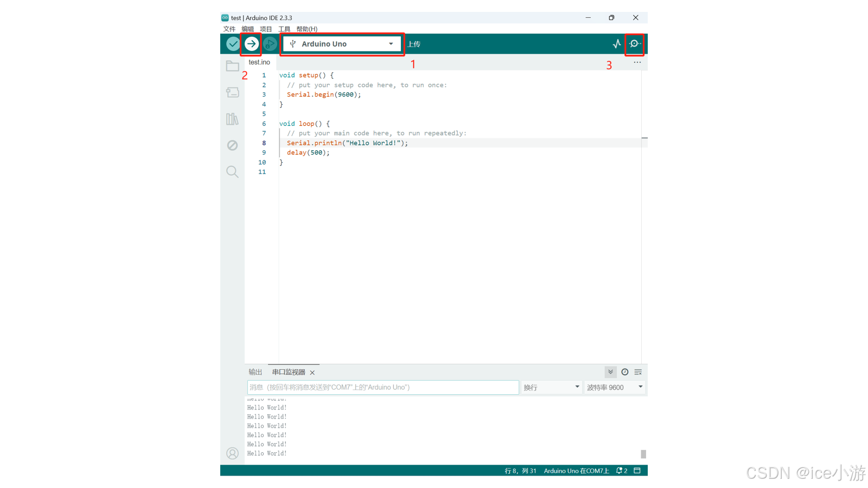Click the void setup() line
The width and height of the screenshot is (868, 488).
[x=307, y=75]
